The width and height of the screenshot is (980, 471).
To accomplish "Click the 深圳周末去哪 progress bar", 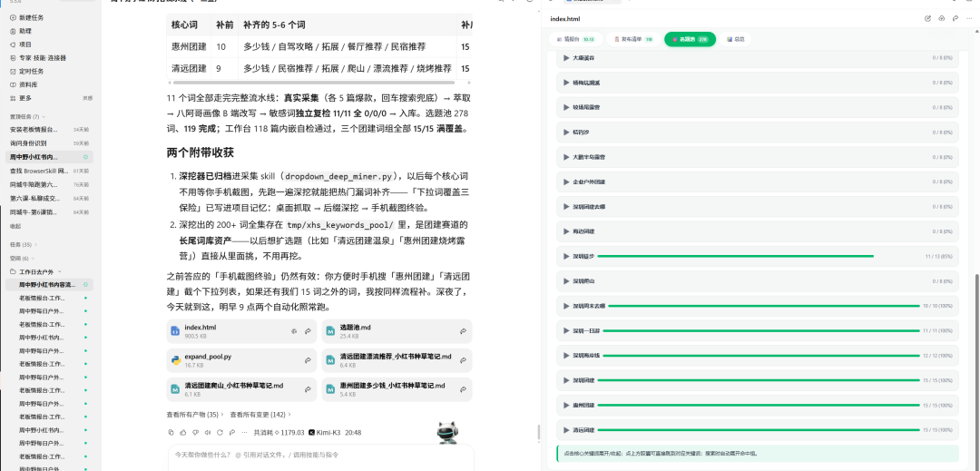I will (x=763, y=306).
